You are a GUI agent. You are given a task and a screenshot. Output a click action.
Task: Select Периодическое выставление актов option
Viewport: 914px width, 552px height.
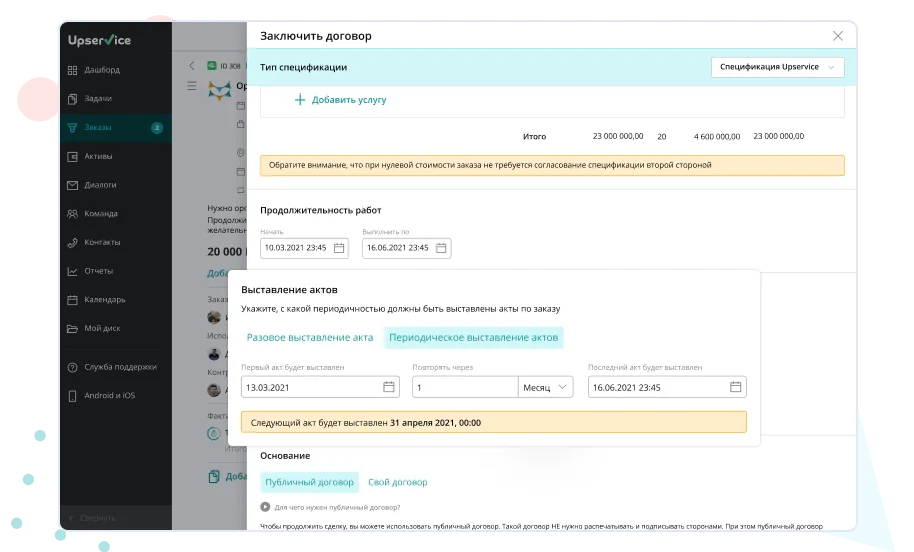(473, 337)
